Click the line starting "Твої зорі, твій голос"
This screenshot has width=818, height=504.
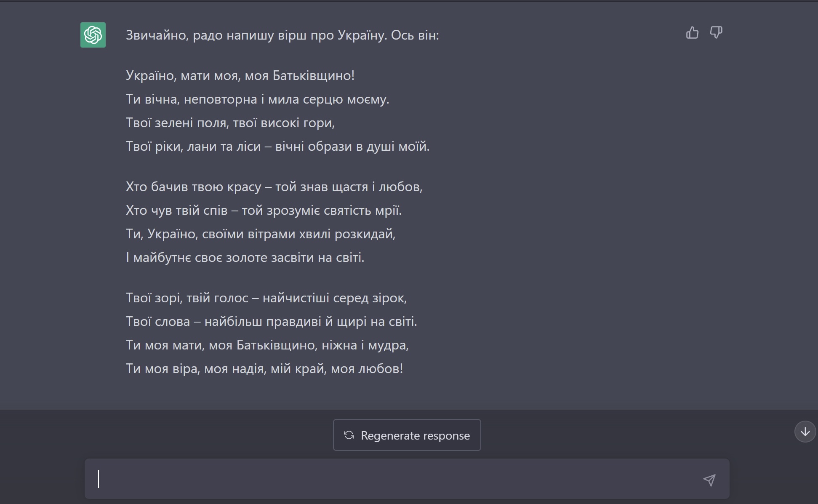pos(266,298)
